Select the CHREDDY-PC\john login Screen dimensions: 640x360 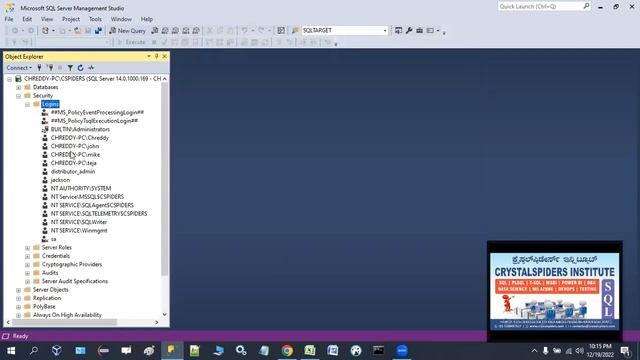coord(75,146)
